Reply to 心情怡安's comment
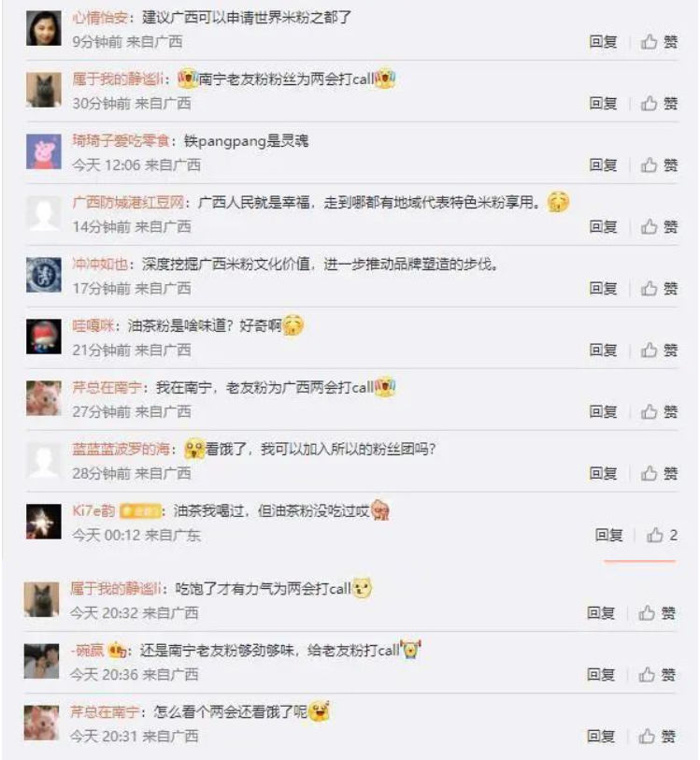This screenshot has width=700, height=760. pos(603,42)
